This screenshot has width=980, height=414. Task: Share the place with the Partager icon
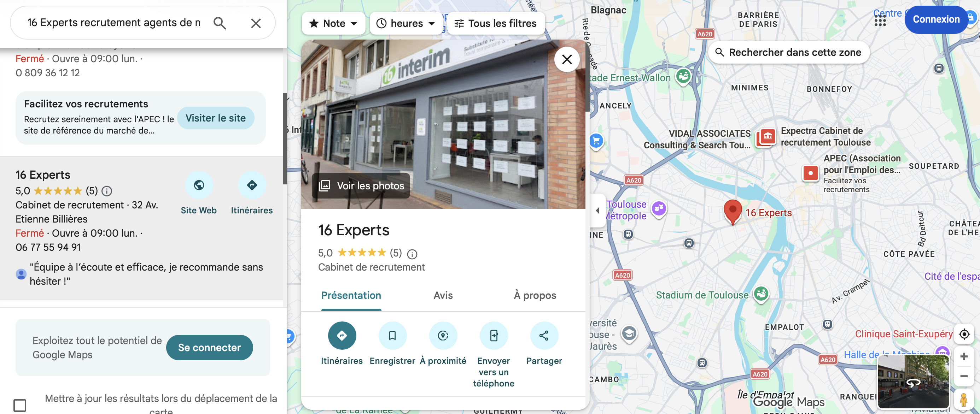coord(544,335)
